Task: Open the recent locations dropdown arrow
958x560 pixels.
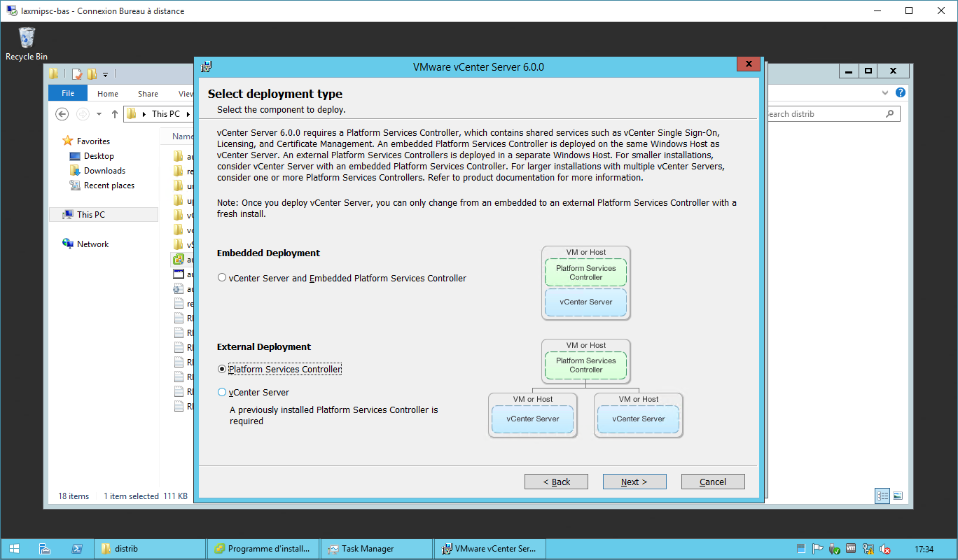Action: tap(99, 114)
